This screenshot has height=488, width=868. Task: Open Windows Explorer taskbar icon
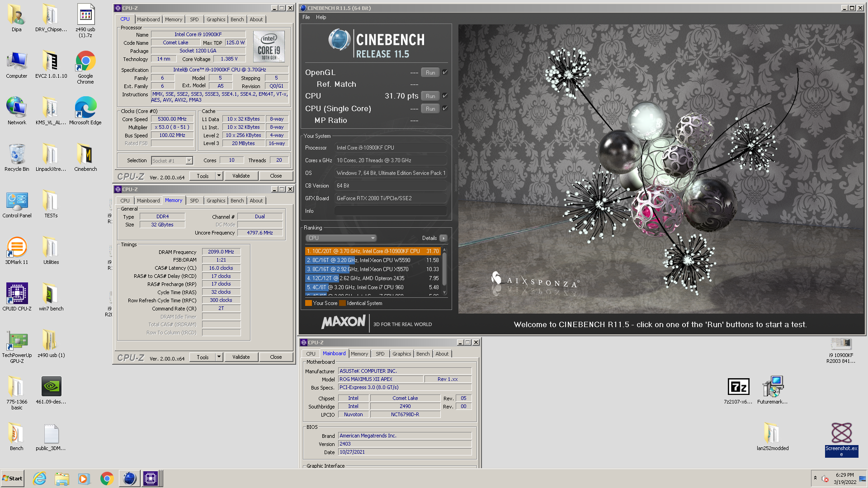tap(62, 479)
